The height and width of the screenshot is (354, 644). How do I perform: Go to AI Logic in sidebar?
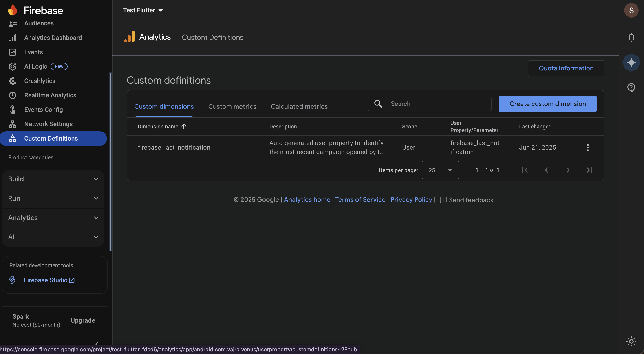point(35,66)
